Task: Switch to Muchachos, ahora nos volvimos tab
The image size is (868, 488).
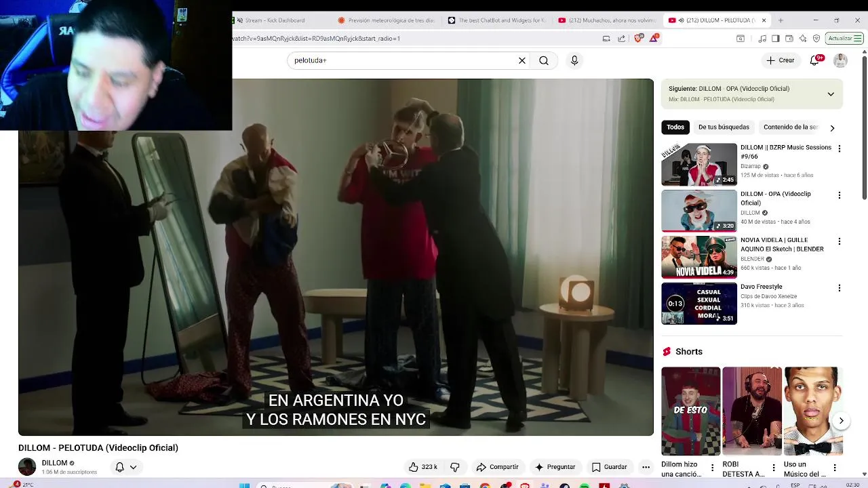Action: tap(607, 20)
